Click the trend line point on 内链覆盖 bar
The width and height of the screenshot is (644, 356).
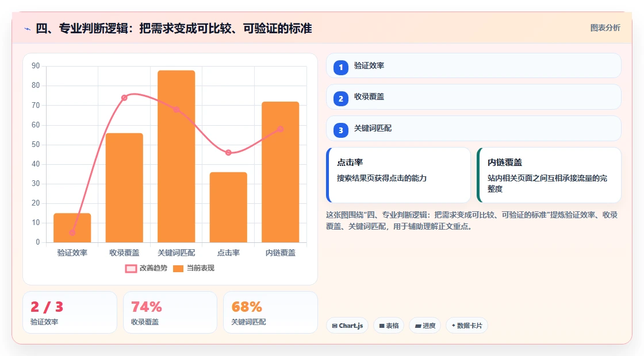click(x=281, y=129)
